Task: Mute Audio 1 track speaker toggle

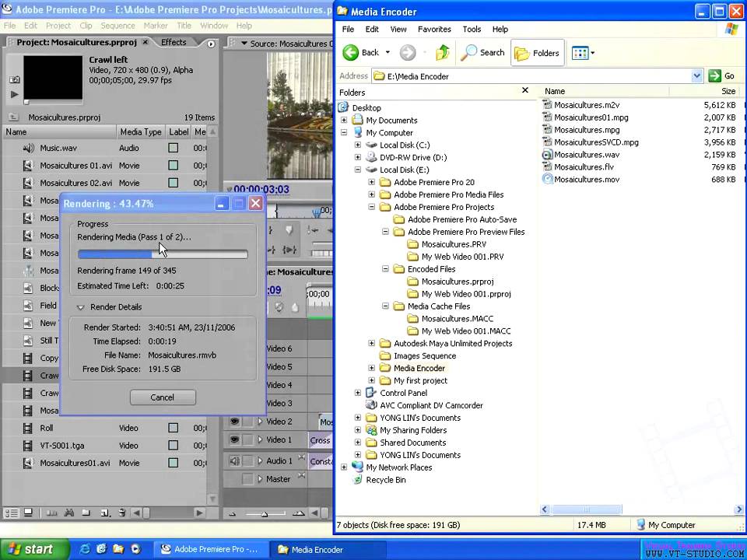Action: tap(234, 460)
